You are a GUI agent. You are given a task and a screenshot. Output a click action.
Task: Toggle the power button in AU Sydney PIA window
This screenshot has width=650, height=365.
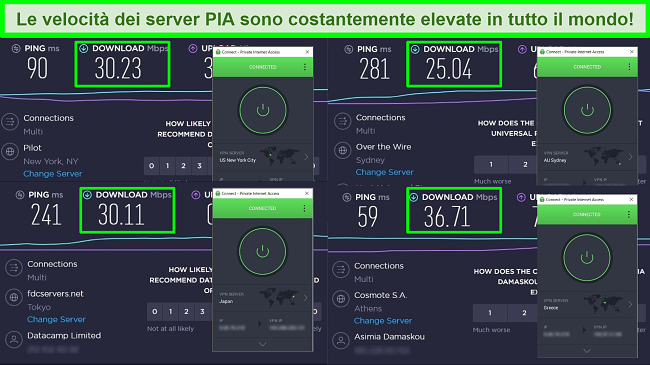coord(587,110)
